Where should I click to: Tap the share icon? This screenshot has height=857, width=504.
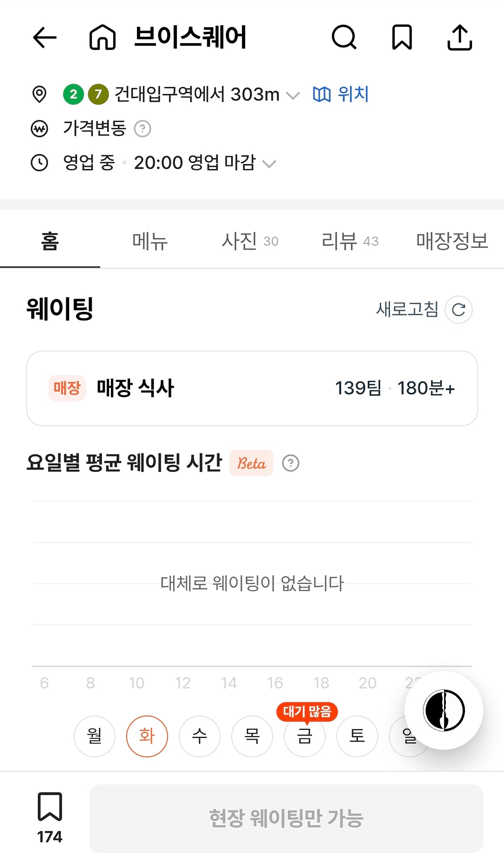click(459, 38)
